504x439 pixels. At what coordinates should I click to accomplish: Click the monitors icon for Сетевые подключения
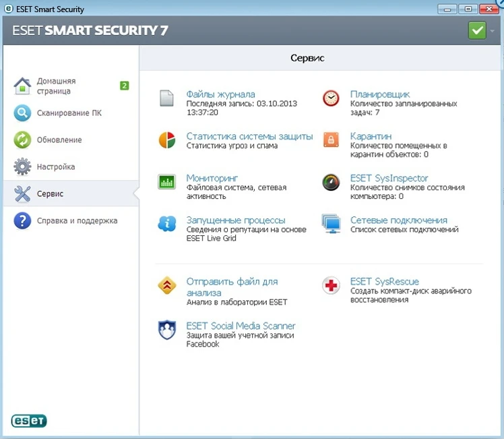[331, 223]
